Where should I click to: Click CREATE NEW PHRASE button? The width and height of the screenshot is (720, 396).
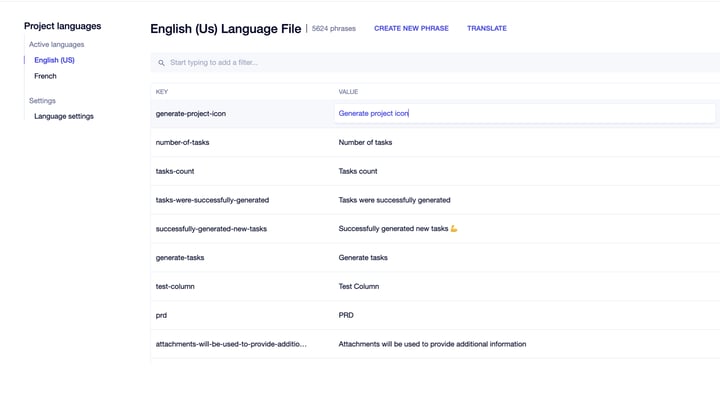411,28
